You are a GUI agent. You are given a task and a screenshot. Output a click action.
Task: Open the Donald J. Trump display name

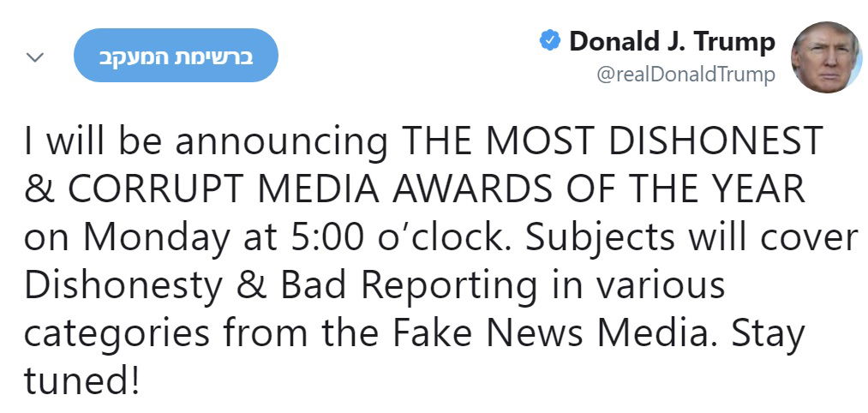pyautogui.click(x=671, y=41)
